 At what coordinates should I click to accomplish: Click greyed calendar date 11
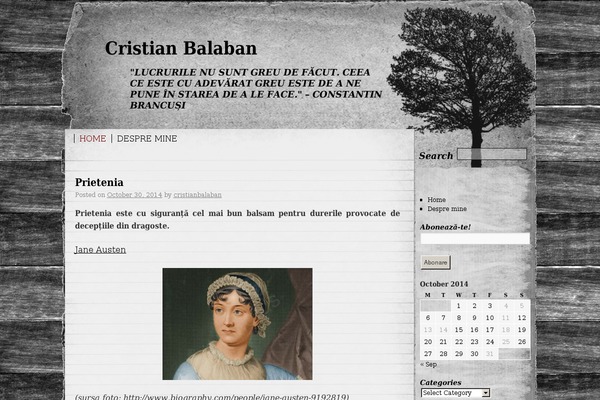tap(505, 318)
